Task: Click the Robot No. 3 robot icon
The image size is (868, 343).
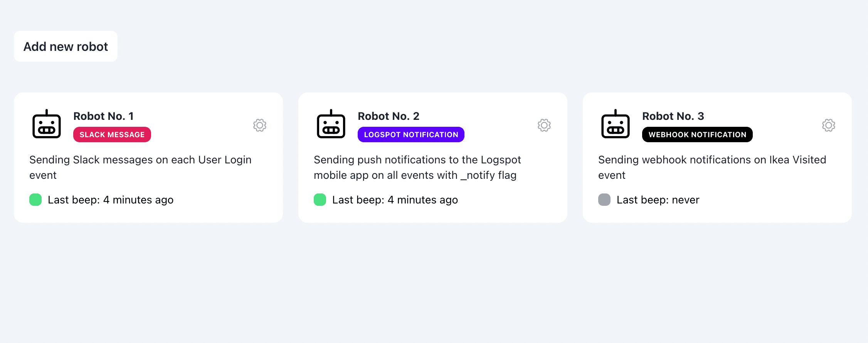Action: coord(616,124)
